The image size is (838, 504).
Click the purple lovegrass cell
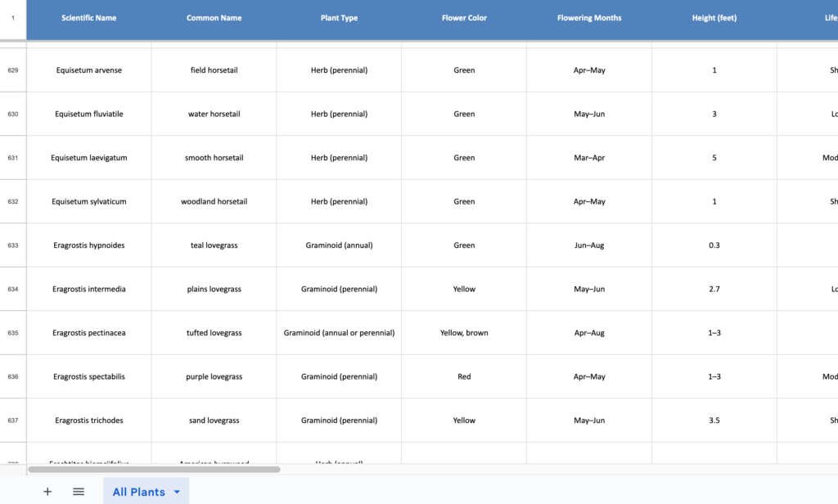click(x=214, y=377)
